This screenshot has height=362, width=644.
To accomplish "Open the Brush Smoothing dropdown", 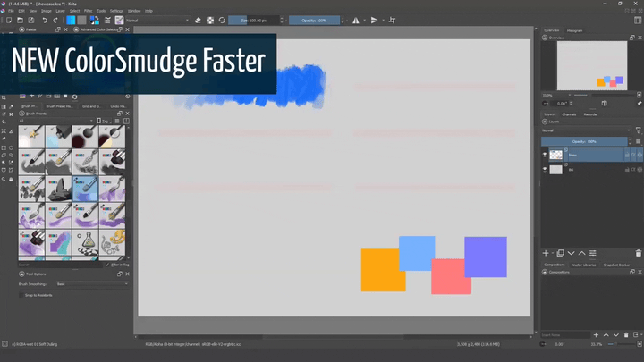I will point(93,284).
